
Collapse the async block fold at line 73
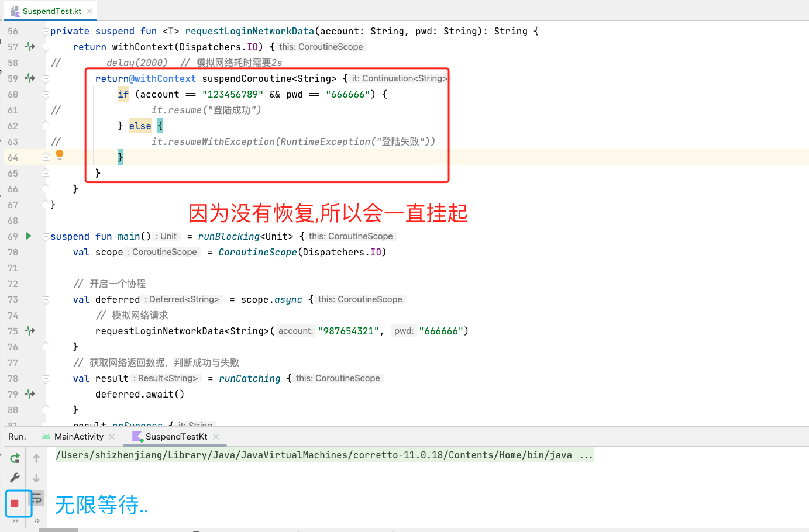click(x=46, y=299)
